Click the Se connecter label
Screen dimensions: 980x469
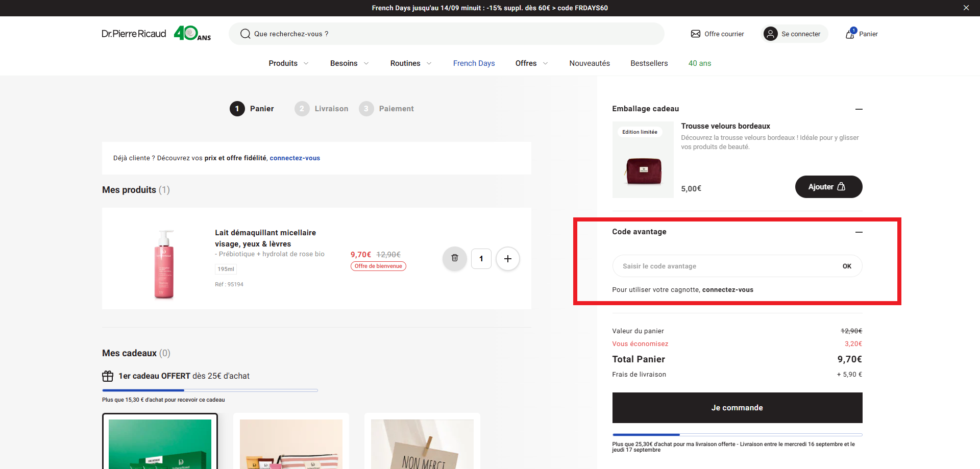(x=801, y=34)
